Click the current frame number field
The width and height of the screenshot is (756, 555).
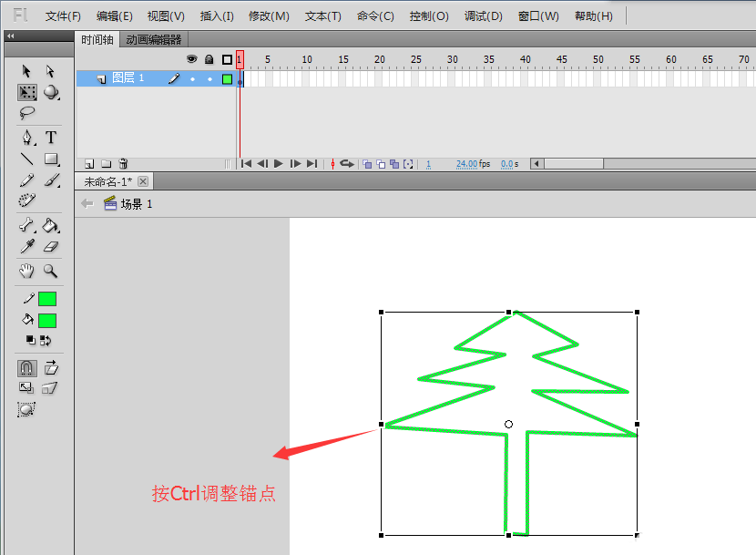pyautogui.click(x=428, y=164)
